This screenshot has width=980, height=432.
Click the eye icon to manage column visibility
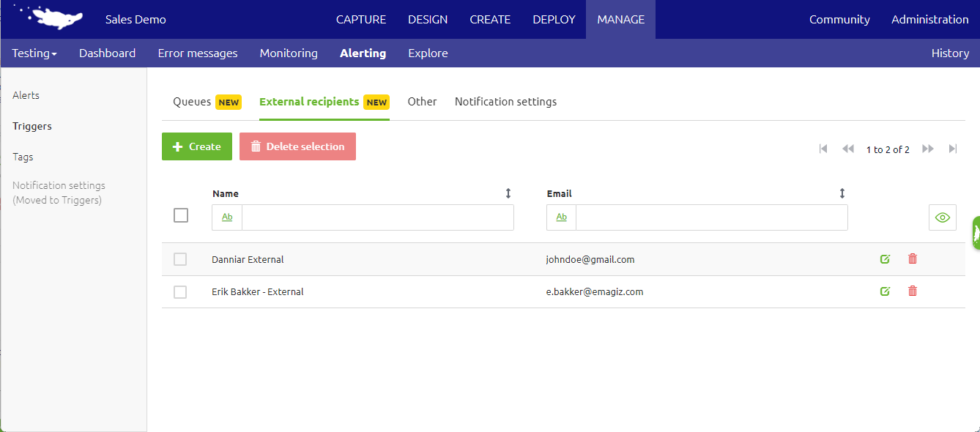942,217
